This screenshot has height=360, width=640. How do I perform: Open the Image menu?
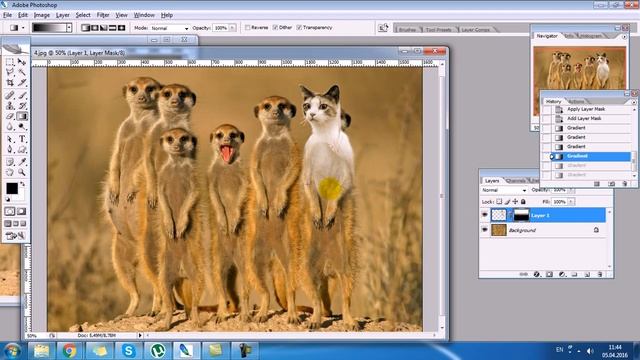42,15
